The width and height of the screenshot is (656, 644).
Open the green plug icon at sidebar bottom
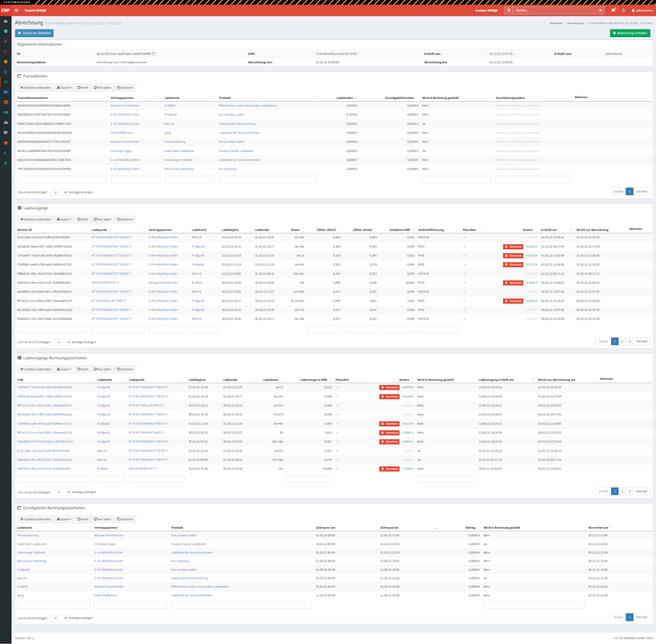5,163
